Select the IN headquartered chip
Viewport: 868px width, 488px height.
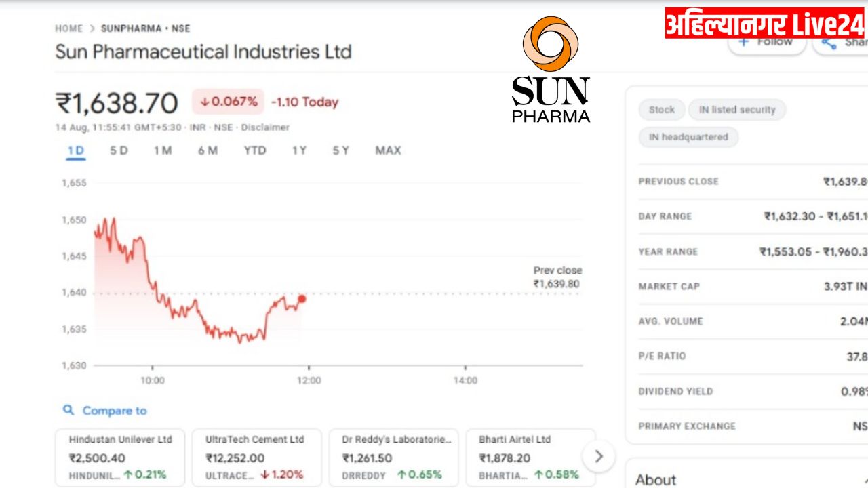(688, 137)
